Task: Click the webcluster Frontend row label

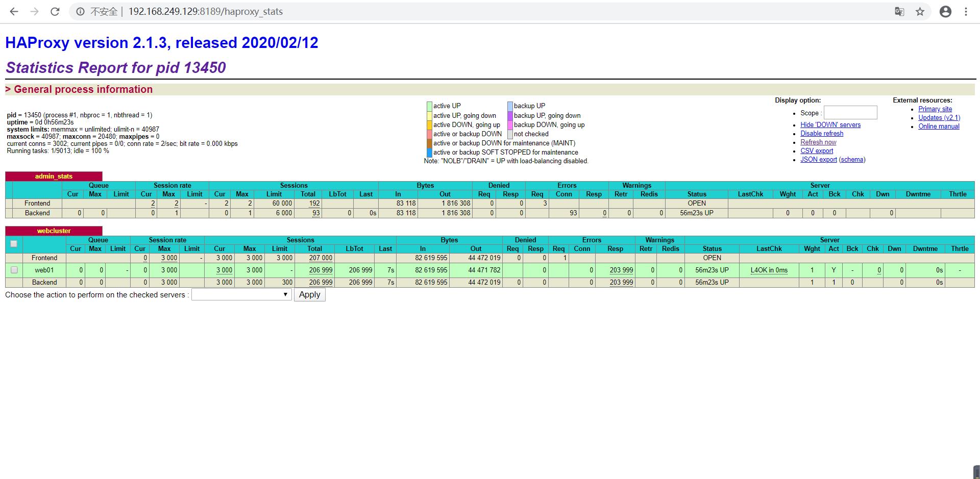Action: pyautogui.click(x=44, y=258)
